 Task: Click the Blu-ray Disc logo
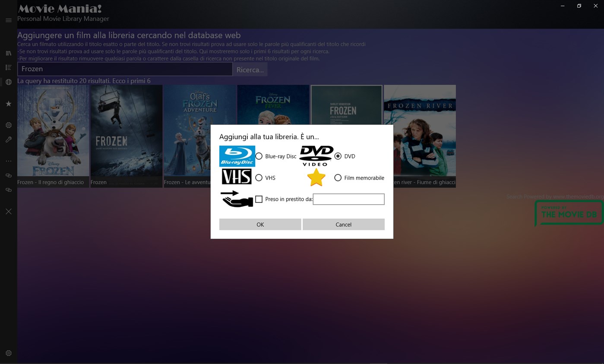(237, 156)
